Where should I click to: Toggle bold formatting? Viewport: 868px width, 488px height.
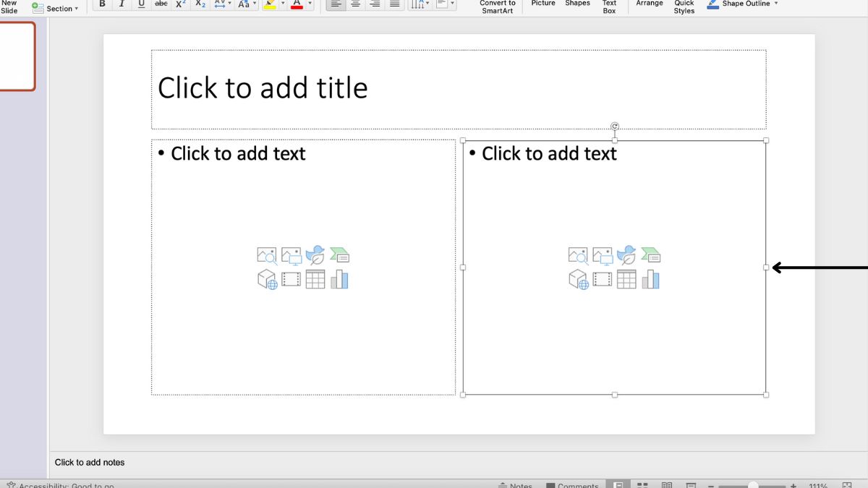[102, 4]
